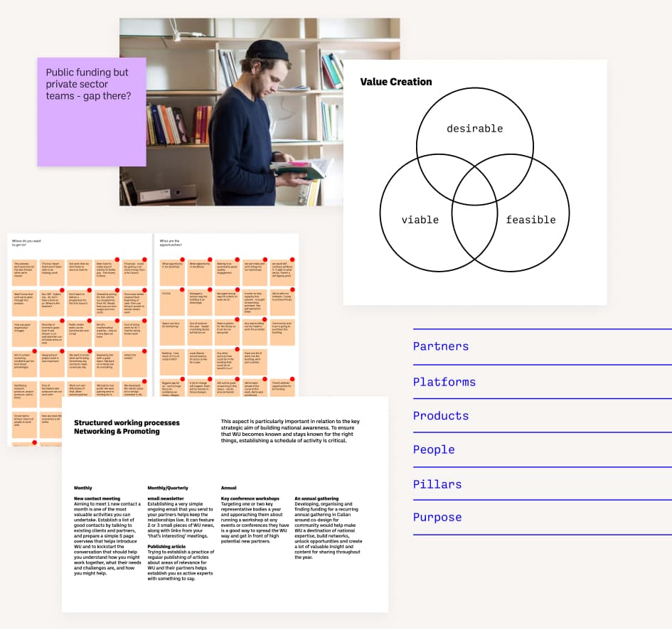Viewport: 672px width, 630px height.
Task: Open the People list item
Action: click(x=542, y=449)
